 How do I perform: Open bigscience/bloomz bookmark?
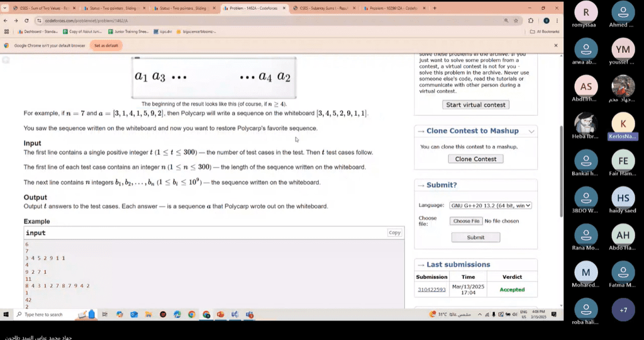click(x=196, y=31)
